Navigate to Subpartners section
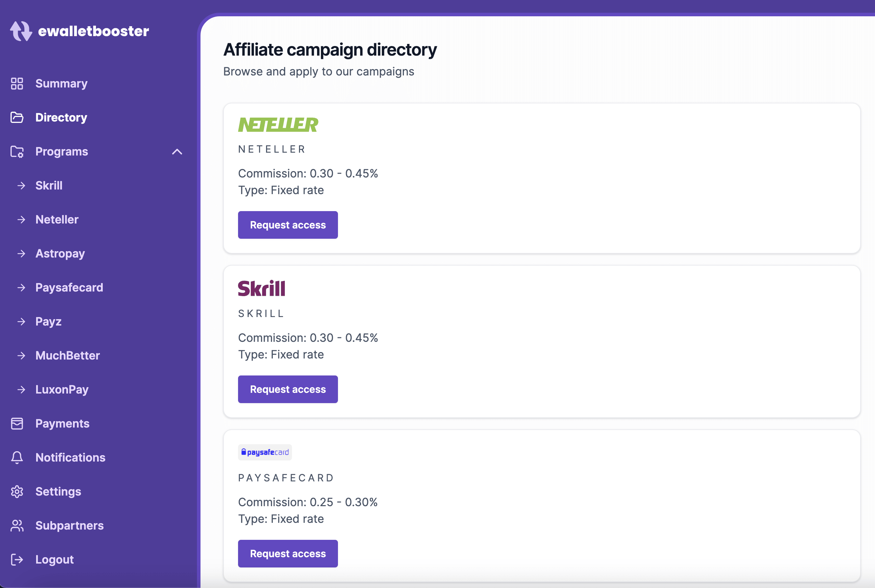 coord(69,525)
